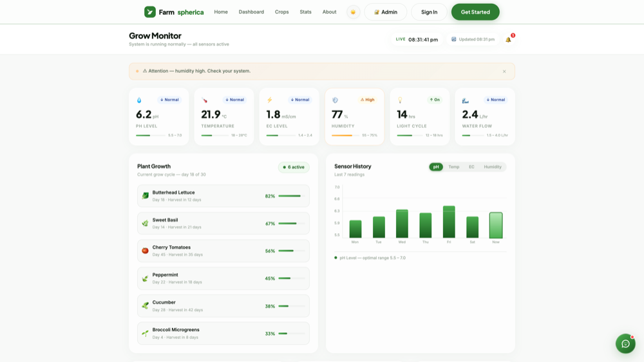Click the LIVE 08:31:41 pm clock
This screenshot has height=362, width=644.
click(417, 39)
